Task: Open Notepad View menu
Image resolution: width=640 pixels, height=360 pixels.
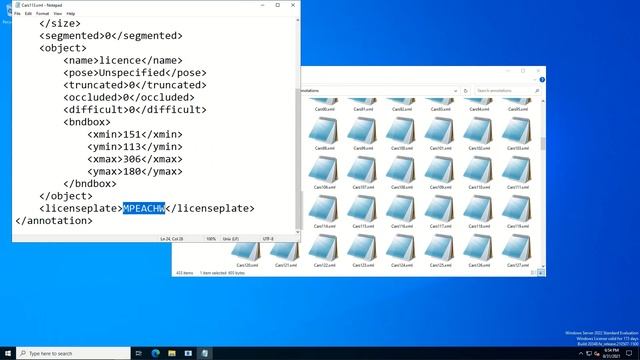Action: coord(58,13)
